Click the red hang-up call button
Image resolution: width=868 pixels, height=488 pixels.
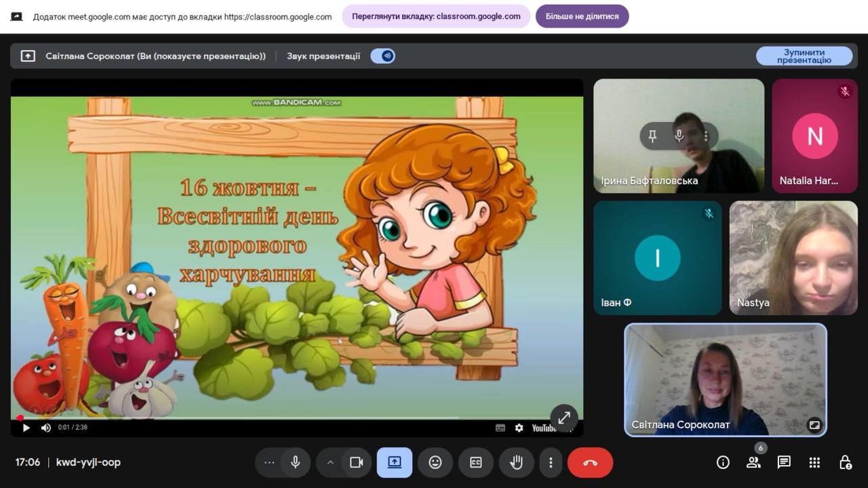click(590, 462)
